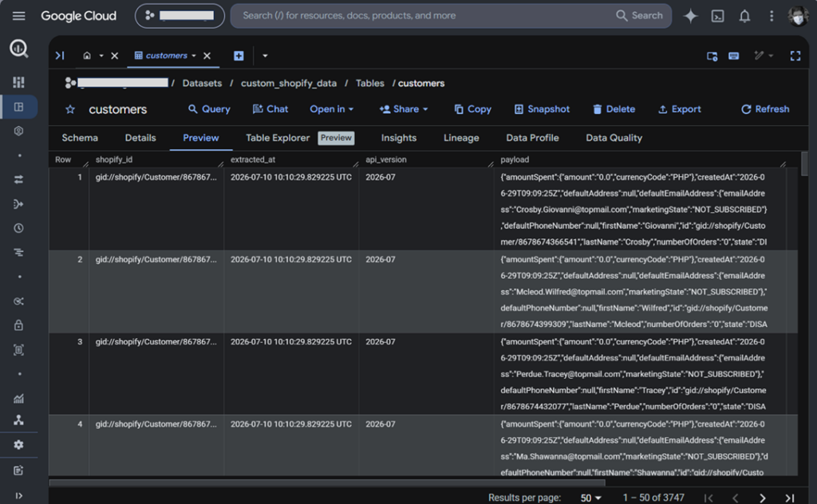This screenshot has height=504, width=817.
Task: Open the sidebar lock policy icon
Action: coord(19,325)
